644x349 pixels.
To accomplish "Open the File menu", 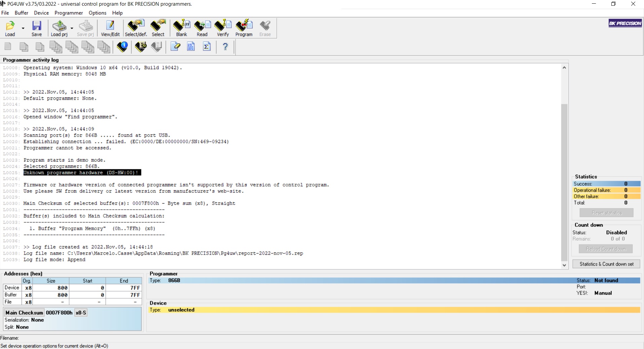I will point(5,13).
